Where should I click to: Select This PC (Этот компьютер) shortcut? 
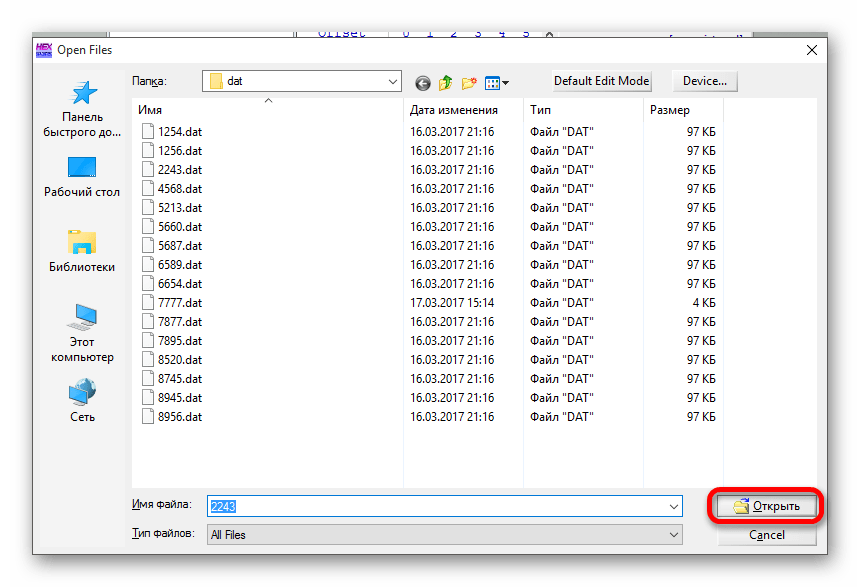[82, 333]
